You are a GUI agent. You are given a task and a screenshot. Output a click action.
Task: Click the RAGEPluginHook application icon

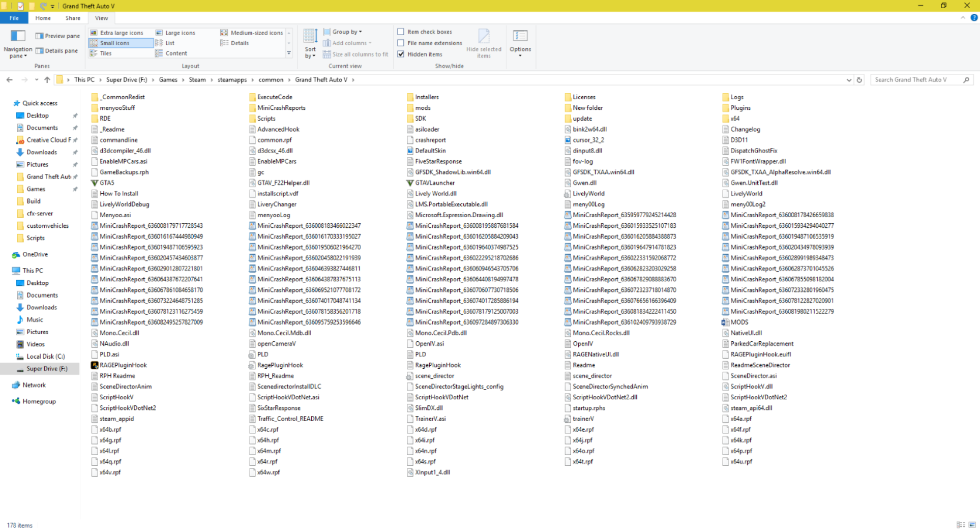pos(95,365)
